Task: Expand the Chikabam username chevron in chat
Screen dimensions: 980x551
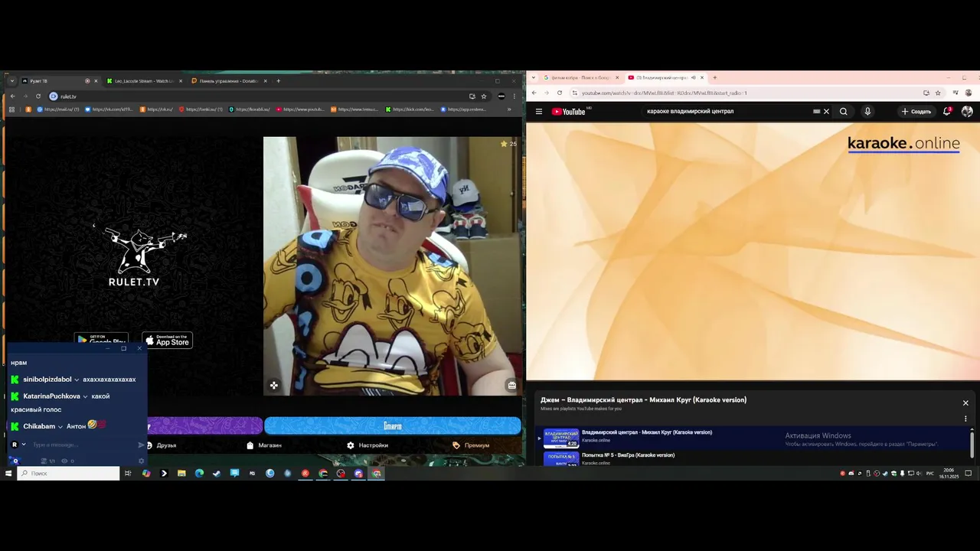Action: point(60,427)
